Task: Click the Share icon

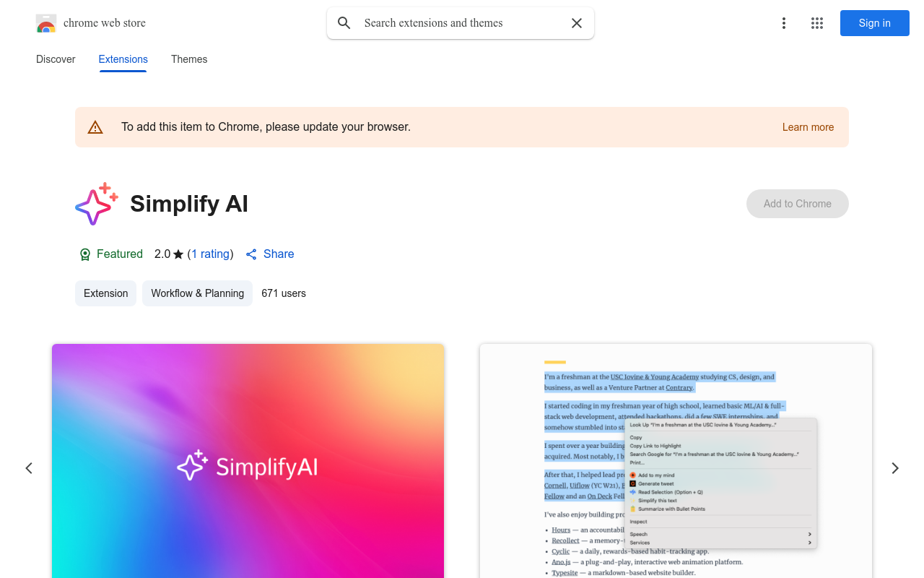Action: 251,254
